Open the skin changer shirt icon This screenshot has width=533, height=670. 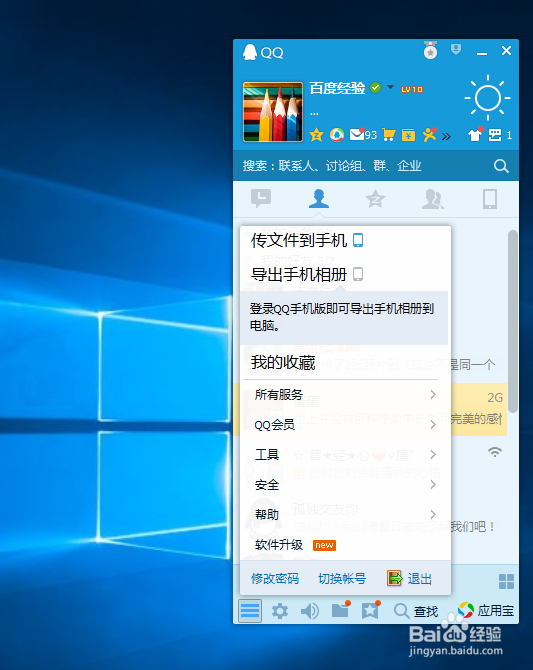[x=475, y=135]
